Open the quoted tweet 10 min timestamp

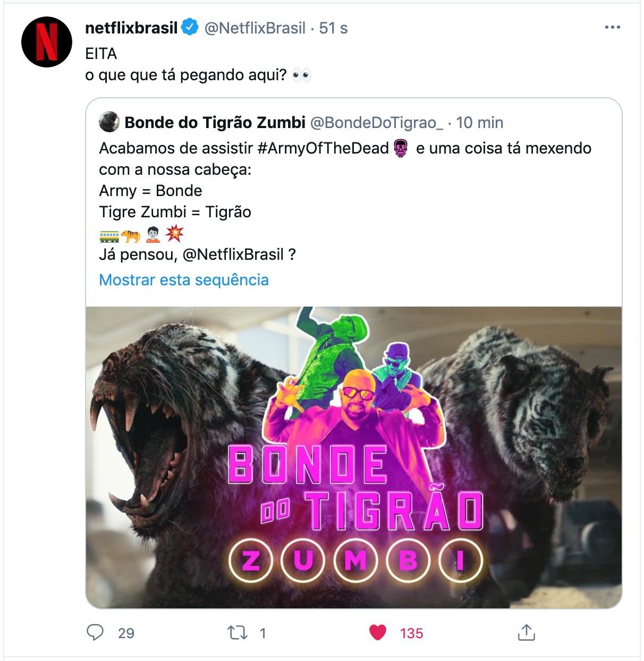479,123
